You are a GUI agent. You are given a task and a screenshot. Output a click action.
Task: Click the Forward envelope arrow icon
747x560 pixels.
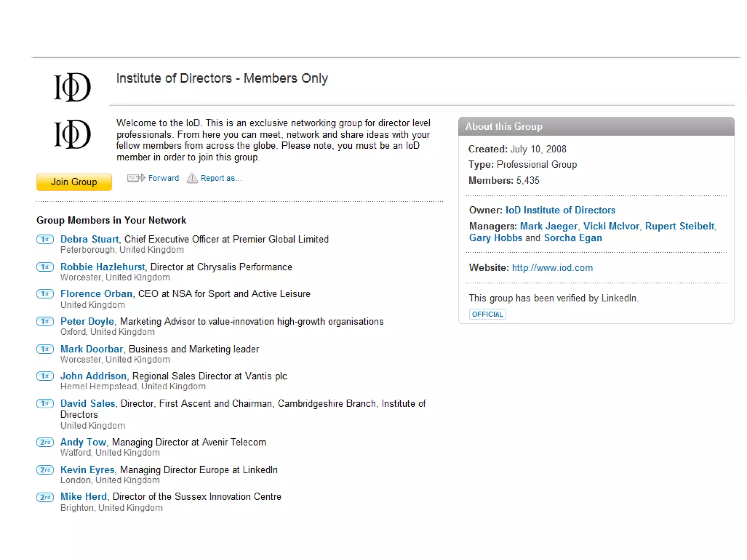coord(136,178)
